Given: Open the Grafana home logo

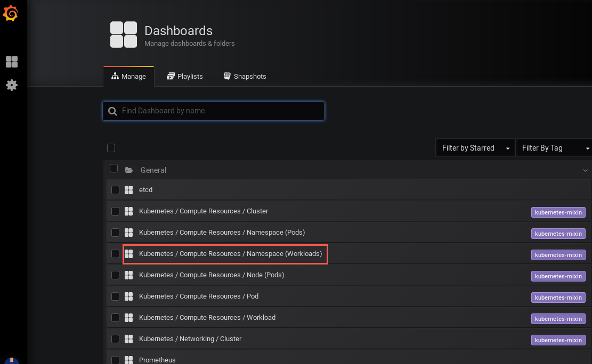Looking at the screenshot, I should (11, 13).
